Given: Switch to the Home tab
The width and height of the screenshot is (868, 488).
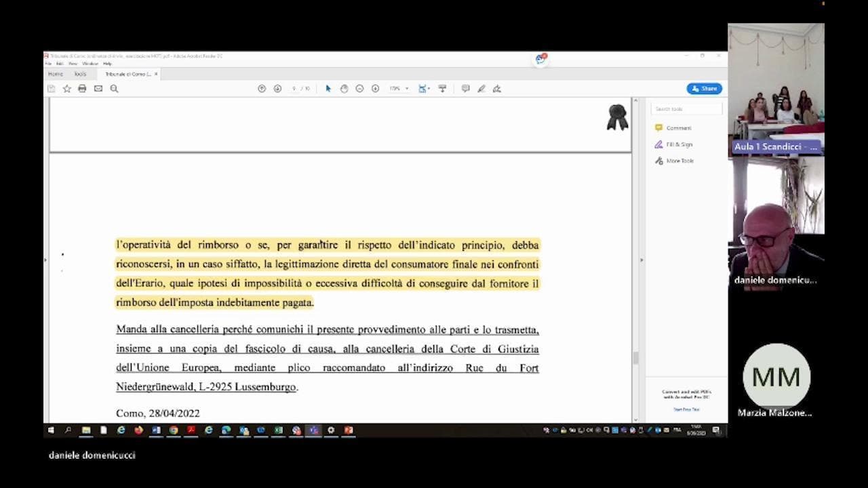Looking at the screenshot, I should click(x=56, y=74).
